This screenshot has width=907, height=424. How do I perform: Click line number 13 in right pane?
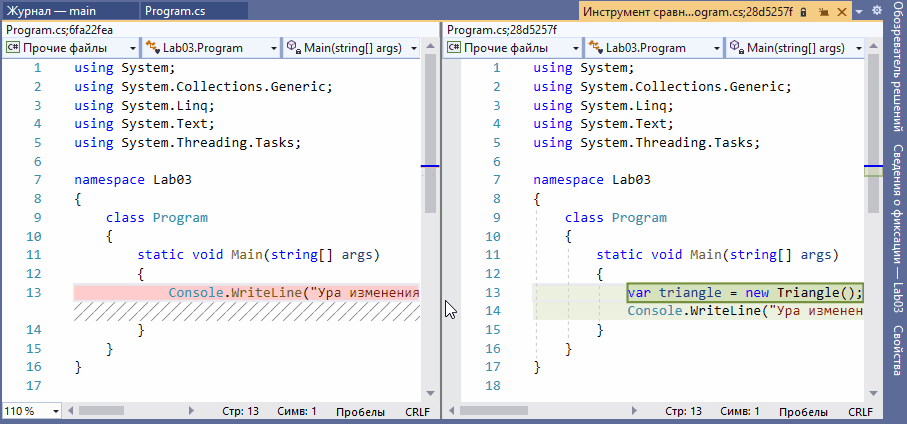(x=492, y=293)
